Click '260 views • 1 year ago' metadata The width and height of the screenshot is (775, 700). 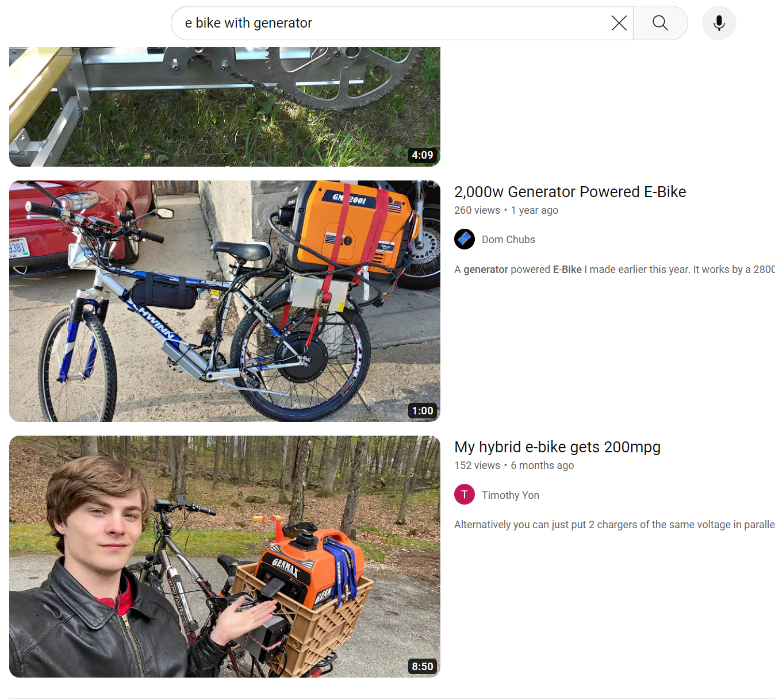[x=506, y=210]
